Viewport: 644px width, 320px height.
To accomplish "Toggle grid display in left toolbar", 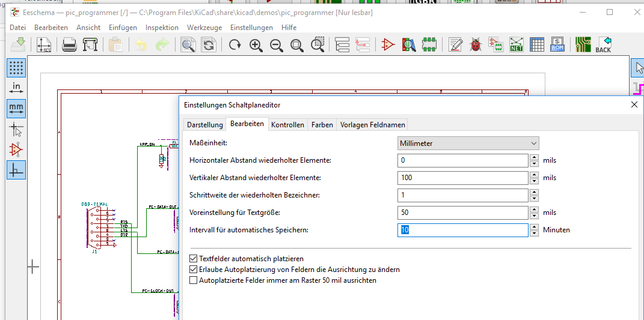I will pos(16,68).
